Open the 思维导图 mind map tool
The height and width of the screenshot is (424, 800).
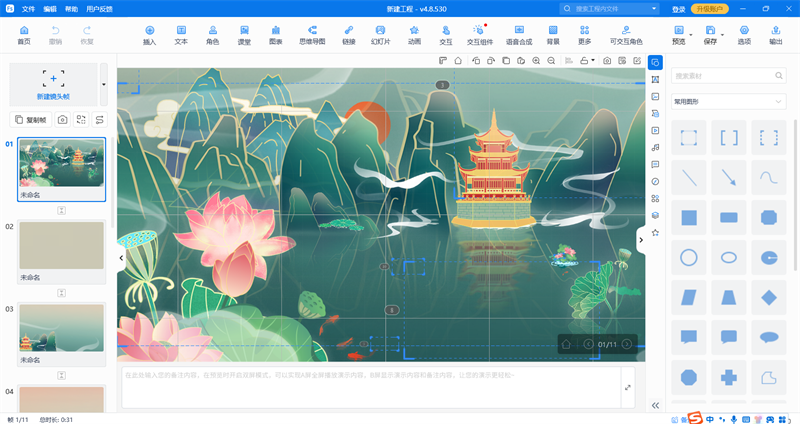(x=312, y=35)
